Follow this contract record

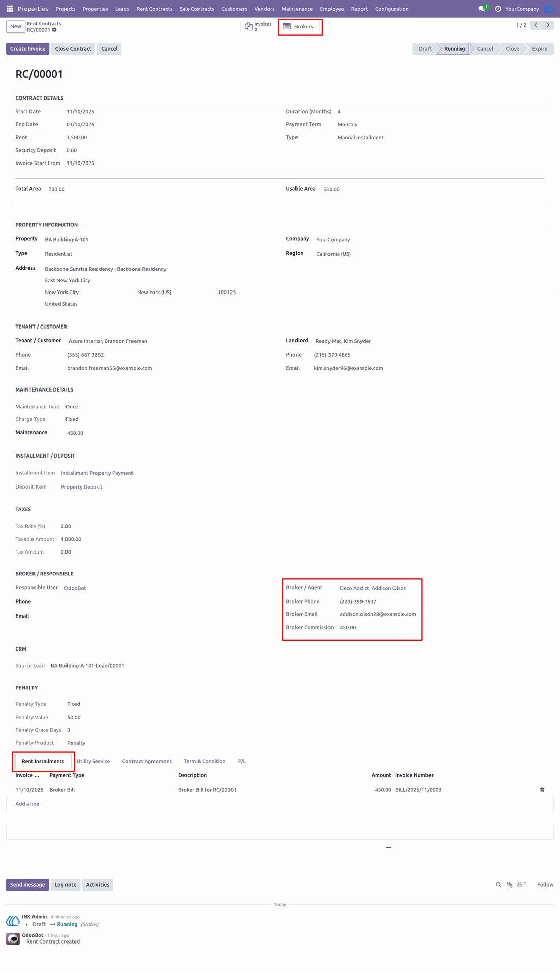(545, 885)
